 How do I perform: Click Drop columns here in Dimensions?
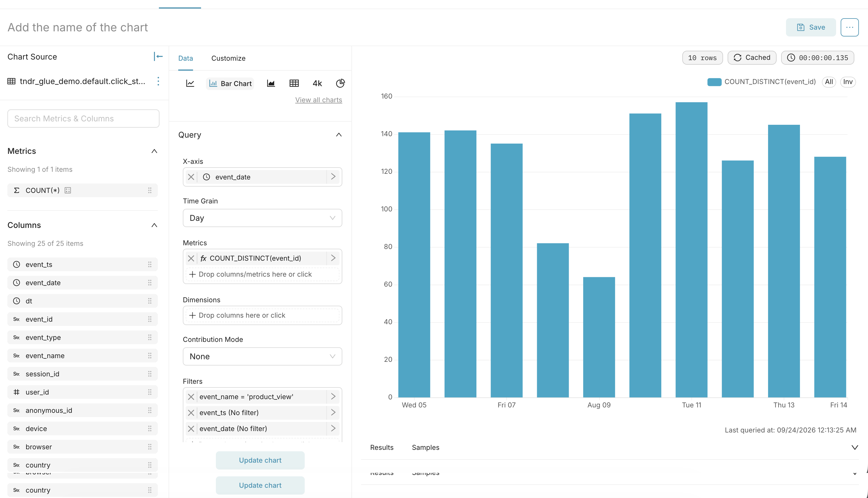(262, 315)
